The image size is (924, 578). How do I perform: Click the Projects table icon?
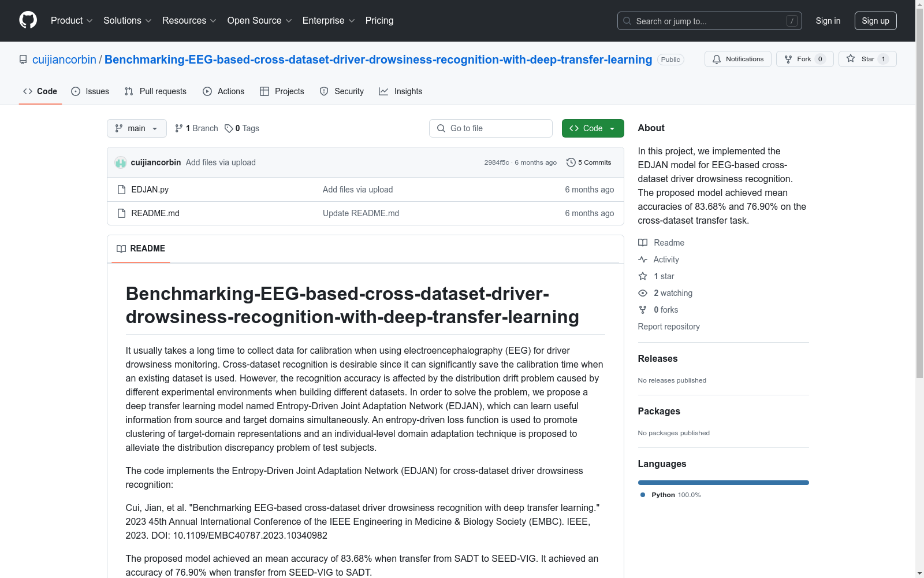click(264, 91)
